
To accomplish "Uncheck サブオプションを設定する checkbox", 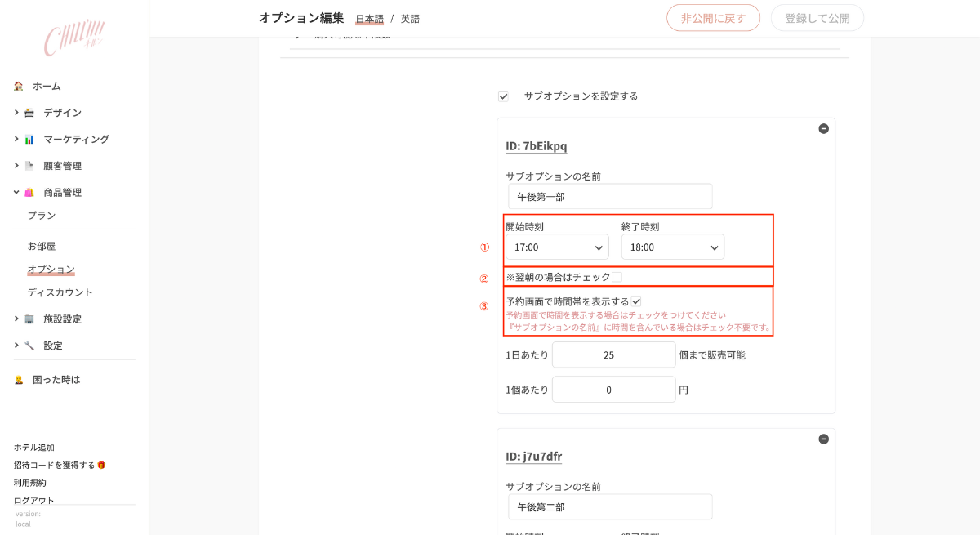I will (503, 96).
